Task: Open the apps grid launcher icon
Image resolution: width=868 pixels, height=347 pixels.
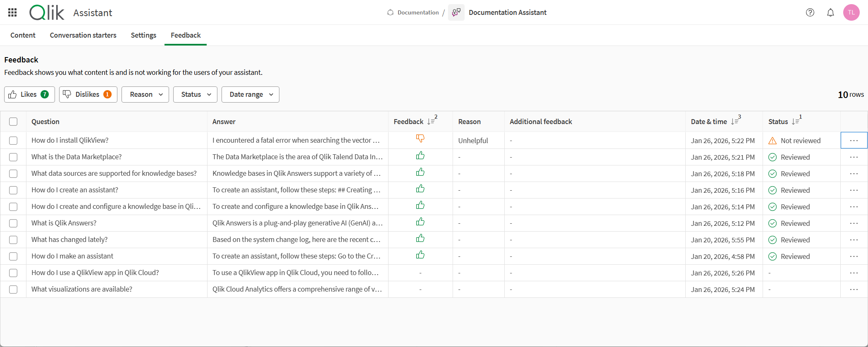Action: coord(12,12)
